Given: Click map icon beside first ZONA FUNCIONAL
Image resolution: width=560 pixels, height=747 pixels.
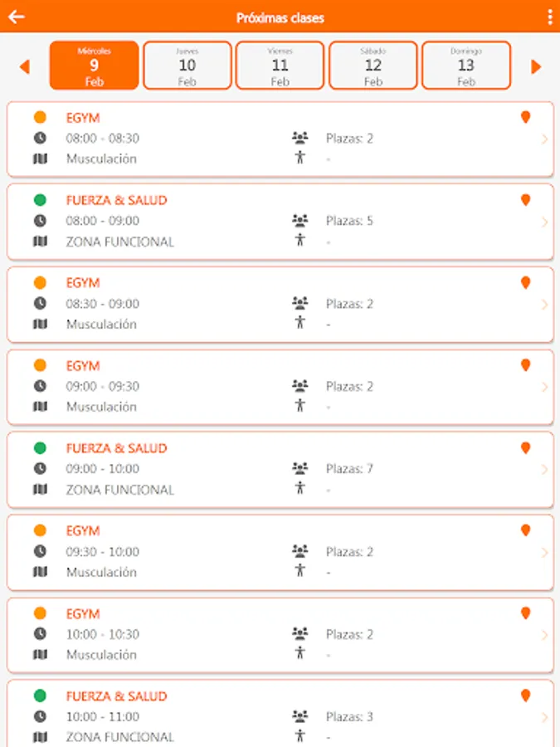Looking at the screenshot, I should coord(40,242).
